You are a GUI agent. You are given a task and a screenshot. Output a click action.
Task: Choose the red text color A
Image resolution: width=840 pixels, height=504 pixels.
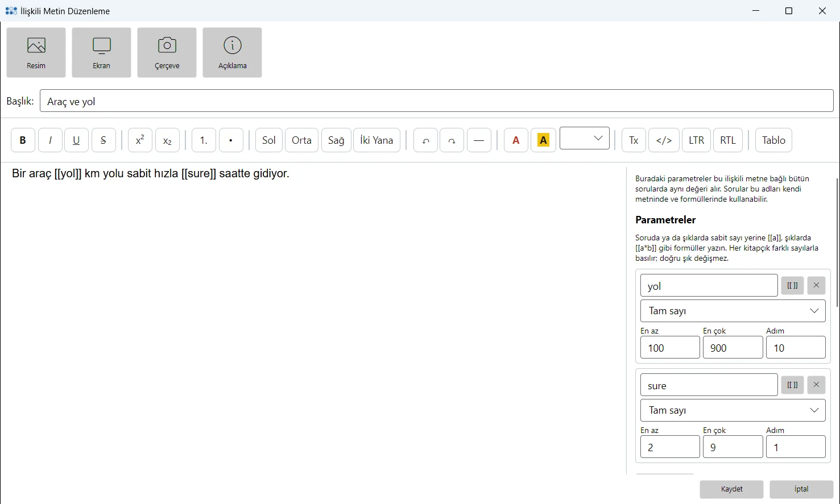(516, 140)
